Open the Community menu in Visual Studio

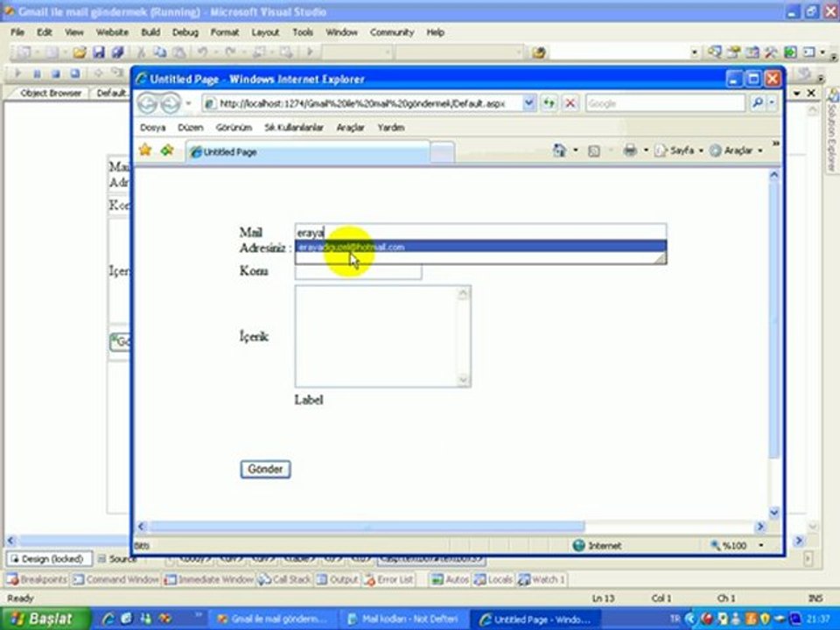(392, 32)
